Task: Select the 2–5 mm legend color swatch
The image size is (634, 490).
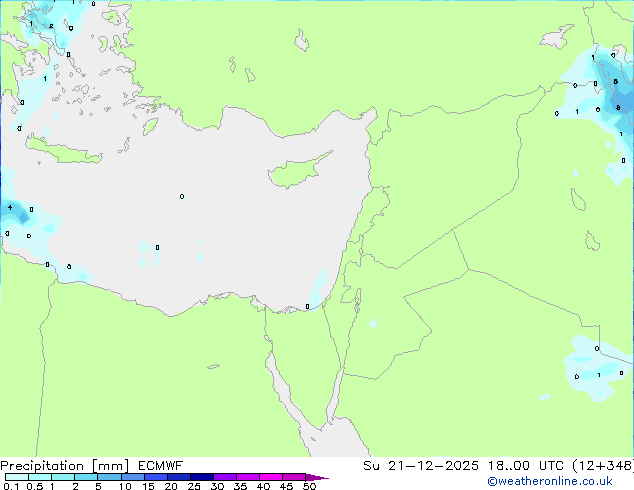Action: (x=86, y=477)
